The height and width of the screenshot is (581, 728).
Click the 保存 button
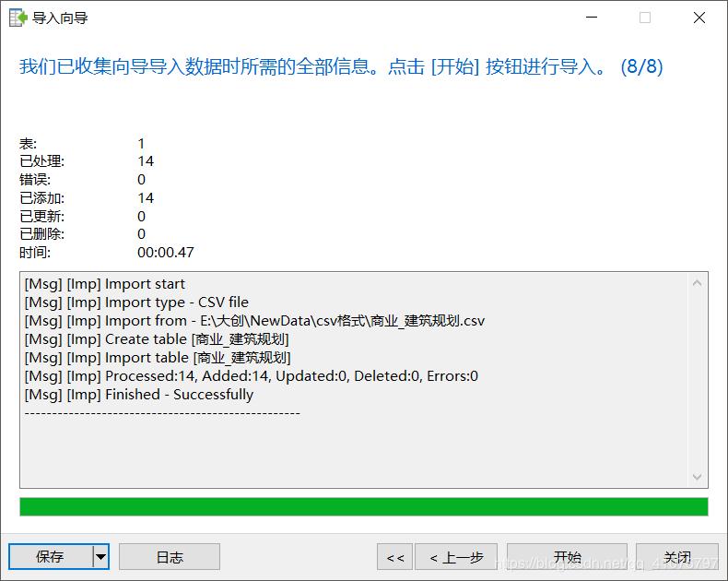50,557
